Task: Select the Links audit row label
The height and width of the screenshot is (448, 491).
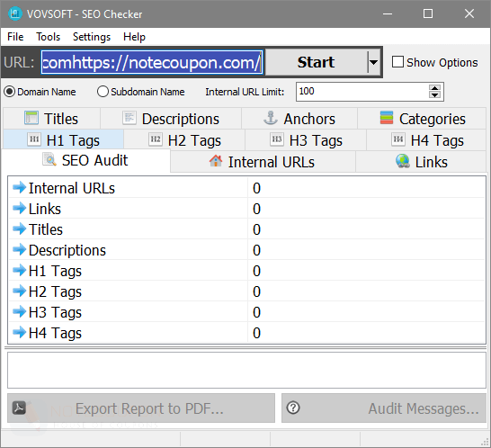Action: (x=45, y=209)
